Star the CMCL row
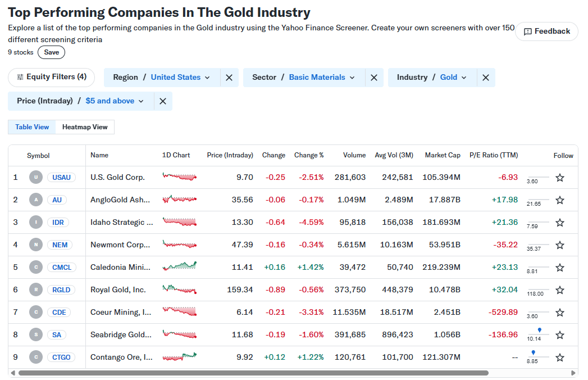 click(559, 268)
